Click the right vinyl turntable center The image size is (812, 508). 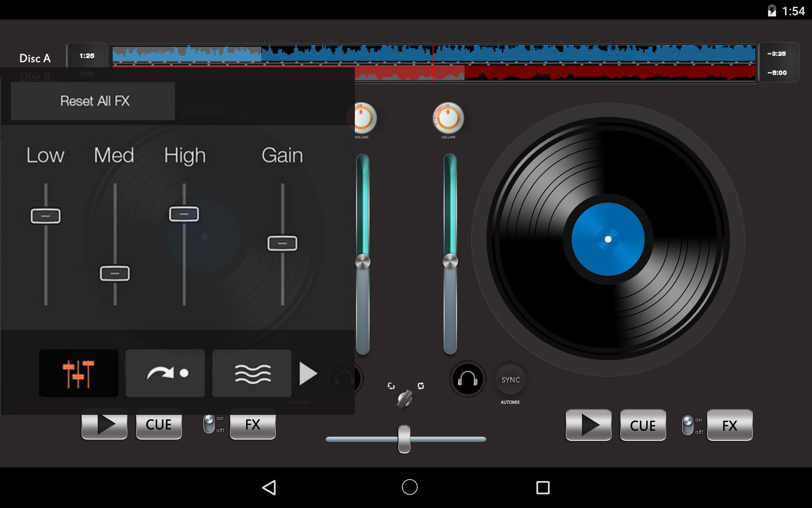[608, 239]
